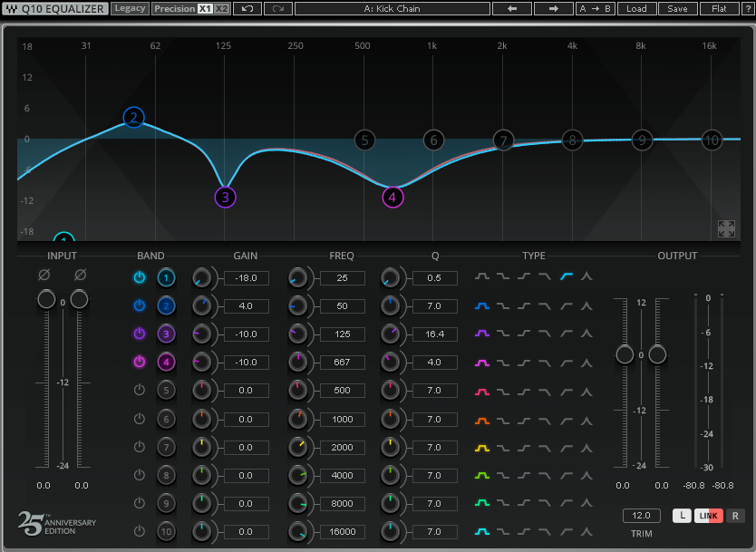The width and height of the screenshot is (756, 552).
Task: Go to next preset with right arrow
Action: pyautogui.click(x=554, y=9)
